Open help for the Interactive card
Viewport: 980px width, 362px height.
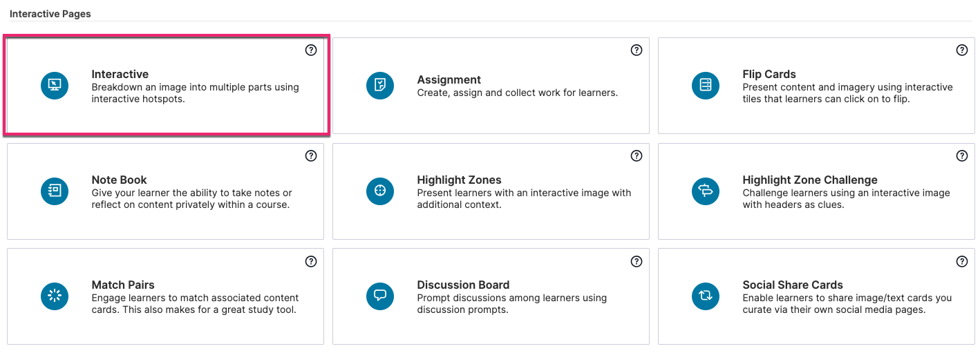(x=311, y=50)
